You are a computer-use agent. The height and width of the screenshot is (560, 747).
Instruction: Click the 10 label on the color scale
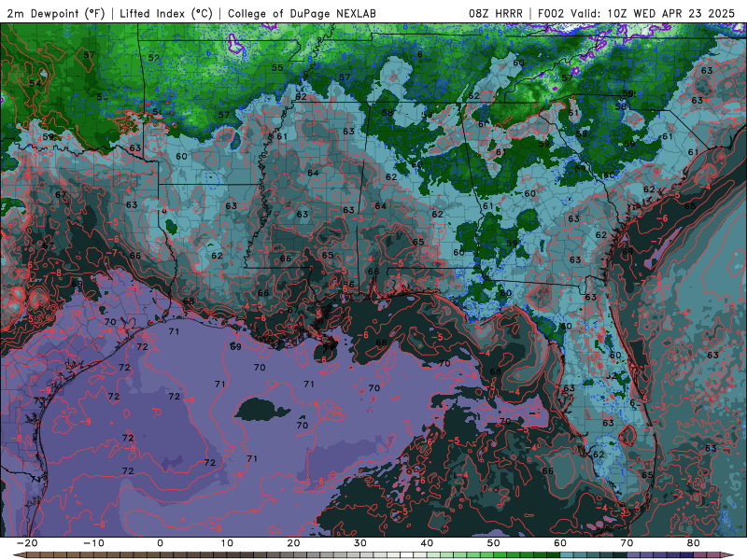[227, 543]
